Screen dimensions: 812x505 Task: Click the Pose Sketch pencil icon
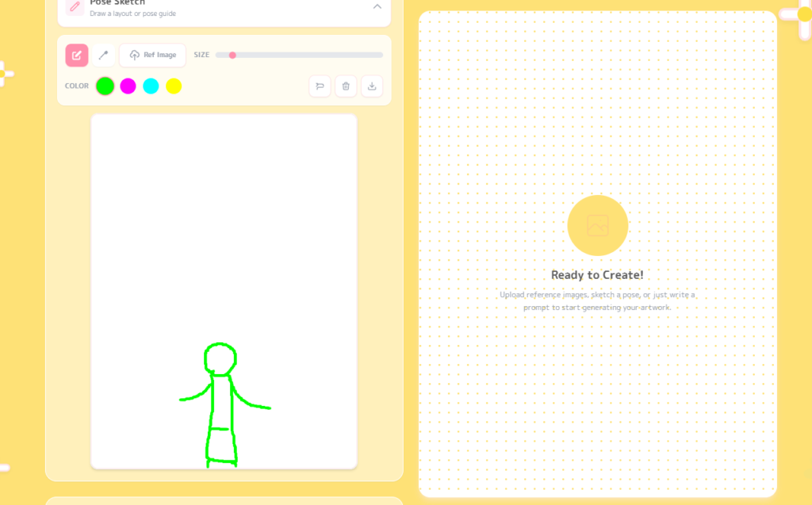point(75,6)
